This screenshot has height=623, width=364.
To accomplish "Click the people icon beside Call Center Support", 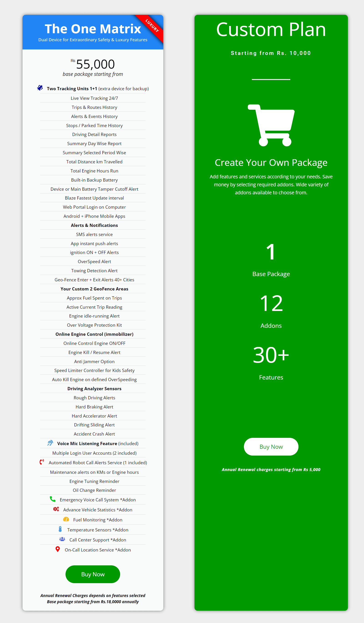I will pyautogui.click(x=62, y=539).
